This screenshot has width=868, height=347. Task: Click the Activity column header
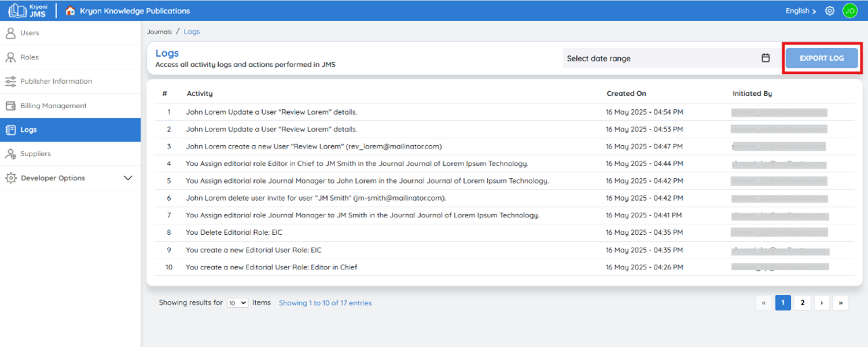pos(200,94)
